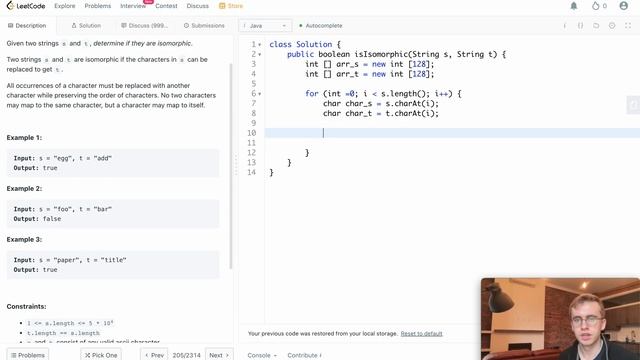Click the "Constraints:" heading
Screen dimensions: 640x360
tap(27, 307)
